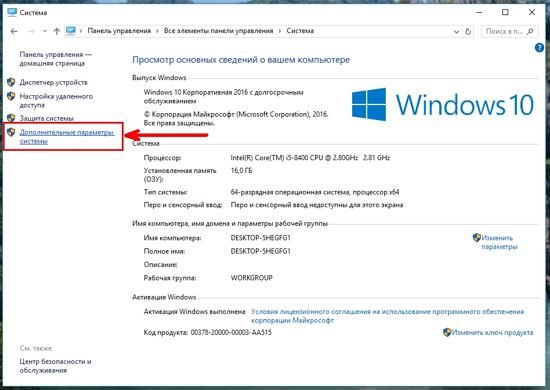
Task: Click shield icon beside 'Защита системы'
Action: click(x=11, y=118)
